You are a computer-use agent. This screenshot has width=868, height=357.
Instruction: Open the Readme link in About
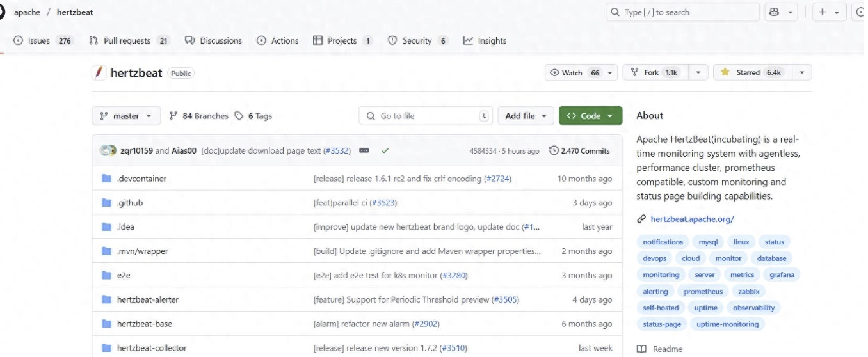click(x=660, y=349)
